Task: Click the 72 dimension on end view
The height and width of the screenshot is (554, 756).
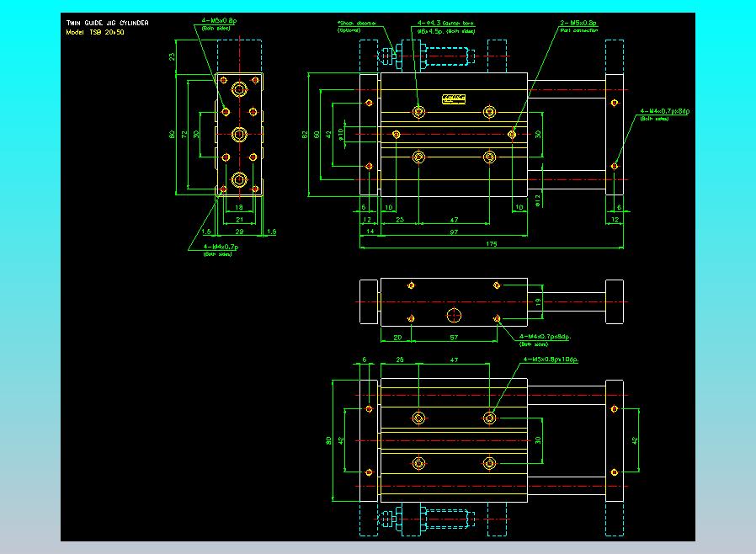Action: click(x=184, y=134)
